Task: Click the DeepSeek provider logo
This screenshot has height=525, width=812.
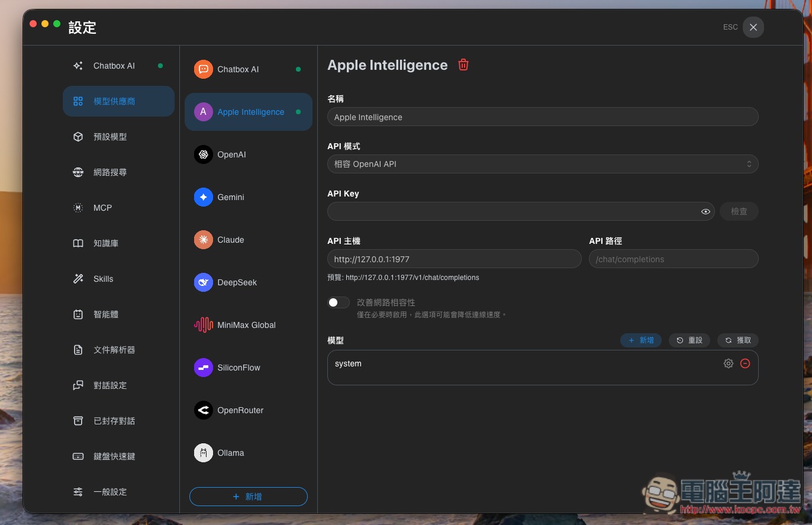Action: [x=204, y=282]
